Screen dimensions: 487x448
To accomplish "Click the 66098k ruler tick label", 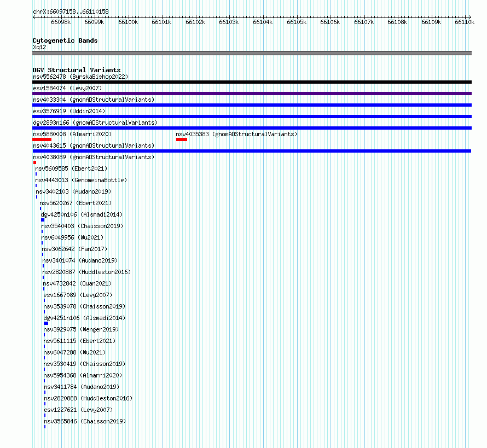I will (x=61, y=22).
